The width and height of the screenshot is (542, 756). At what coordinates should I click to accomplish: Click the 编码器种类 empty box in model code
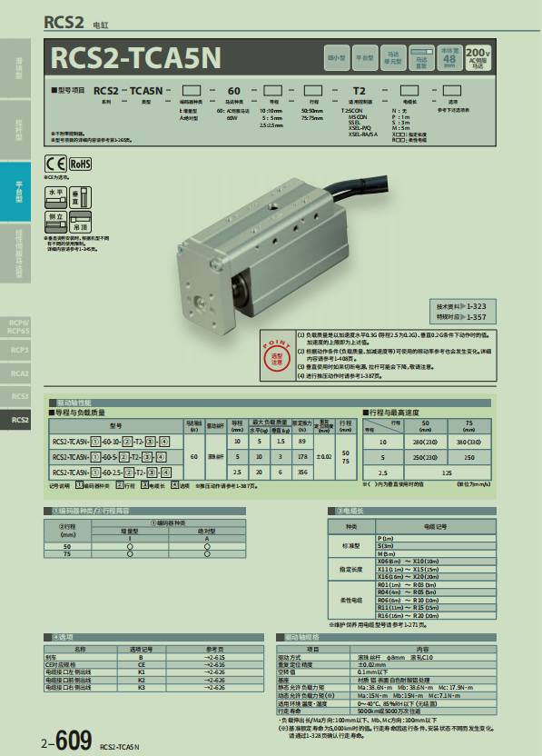pos(192,91)
